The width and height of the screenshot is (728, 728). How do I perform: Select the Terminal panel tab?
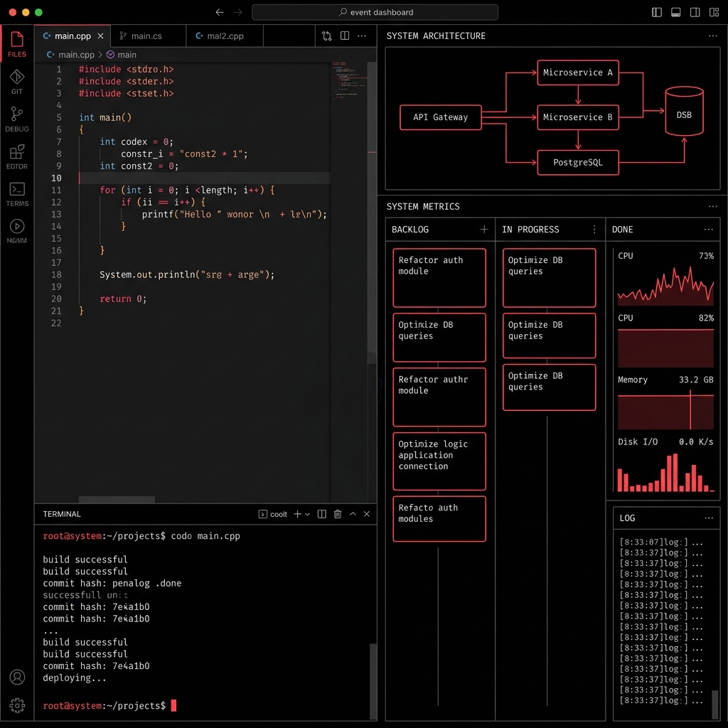click(x=62, y=514)
